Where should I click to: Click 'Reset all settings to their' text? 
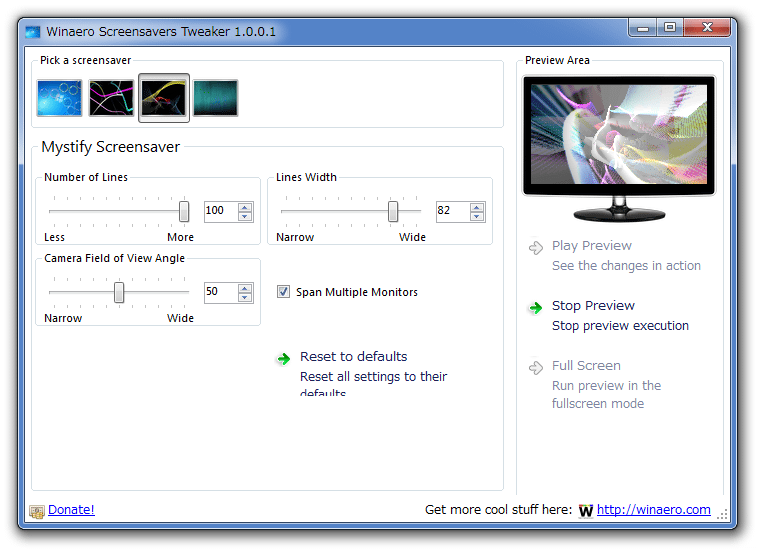[373, 377]
